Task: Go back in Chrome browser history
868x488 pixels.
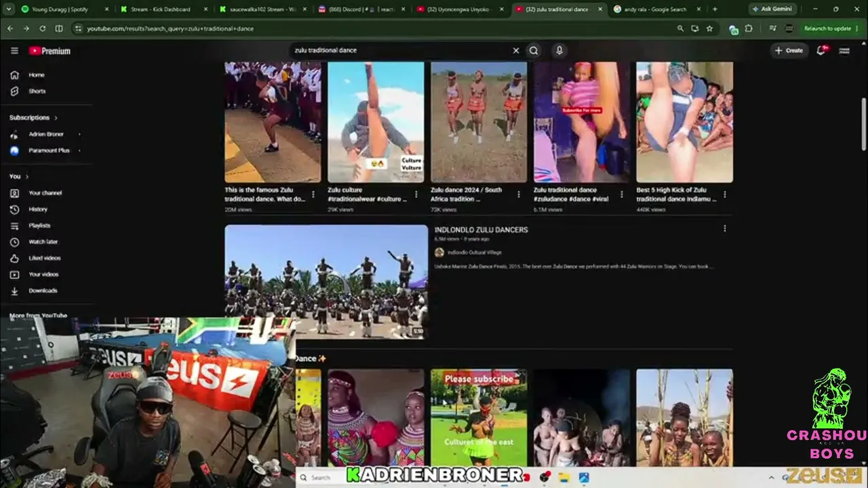Action: click(x=10, y=28)
